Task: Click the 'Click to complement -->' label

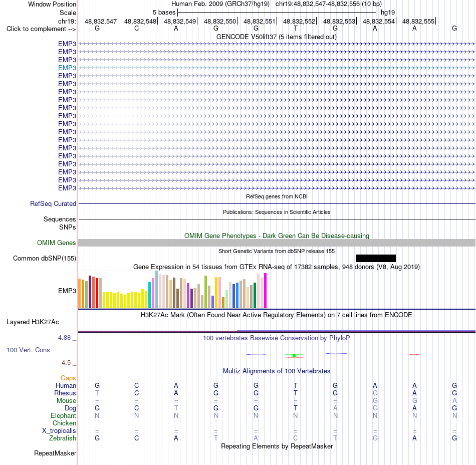Action: (41, 29)
